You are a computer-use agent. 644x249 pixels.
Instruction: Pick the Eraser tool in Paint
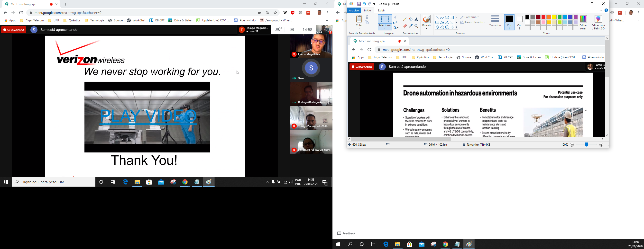click(405, 26)
